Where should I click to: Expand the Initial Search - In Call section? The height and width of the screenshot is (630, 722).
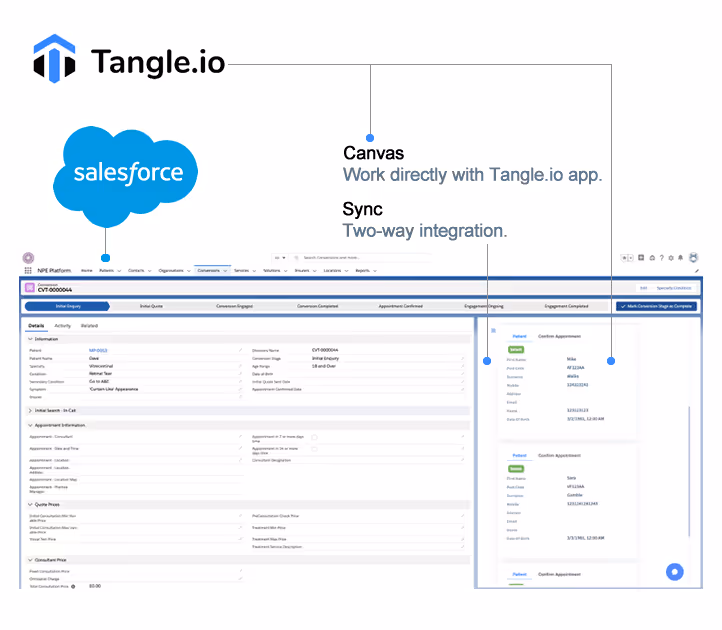(x=30, y=410)
